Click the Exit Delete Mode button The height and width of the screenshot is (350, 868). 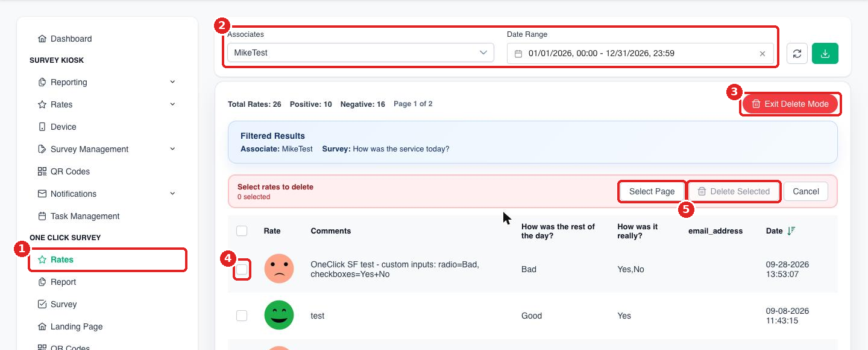790,104
